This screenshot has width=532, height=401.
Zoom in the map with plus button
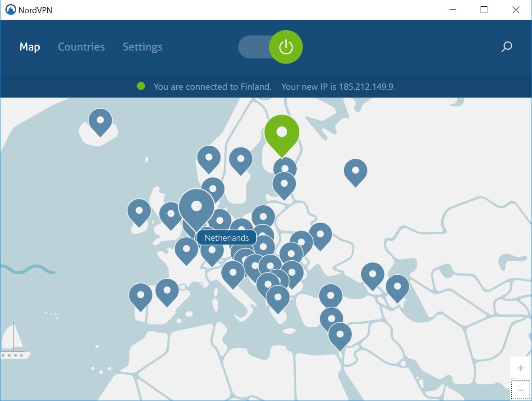[521, 368]
